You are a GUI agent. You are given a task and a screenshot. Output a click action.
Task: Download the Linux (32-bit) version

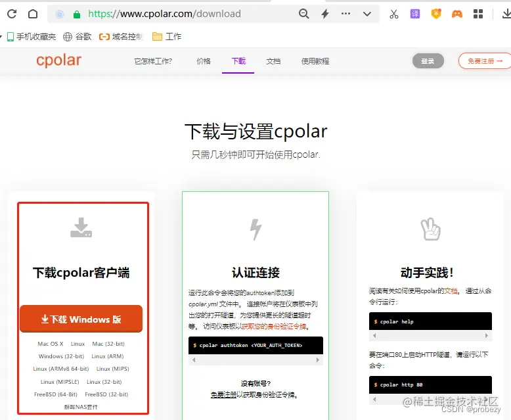click(104, 382)
